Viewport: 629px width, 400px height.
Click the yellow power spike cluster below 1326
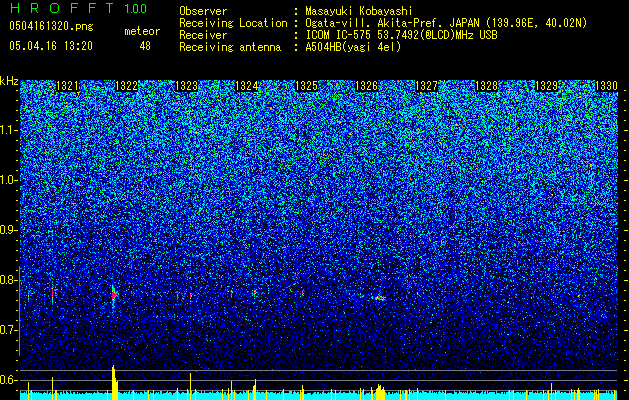tap(380, 392)
